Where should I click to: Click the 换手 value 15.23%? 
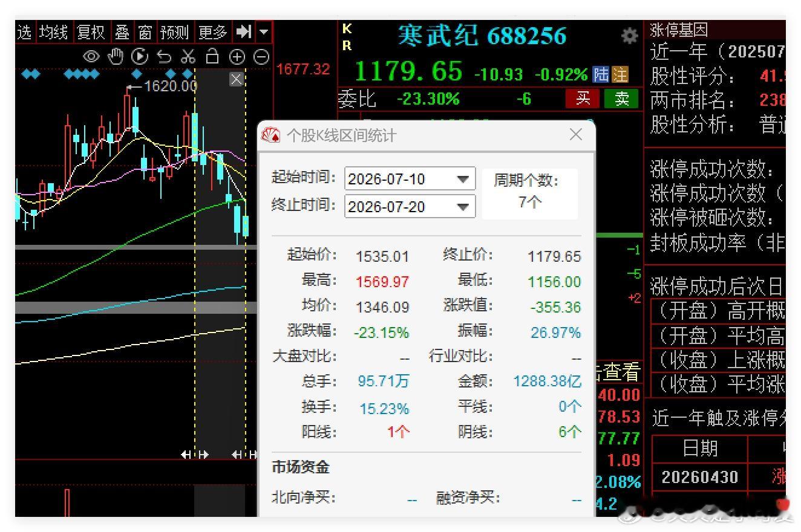coord(384,409)
